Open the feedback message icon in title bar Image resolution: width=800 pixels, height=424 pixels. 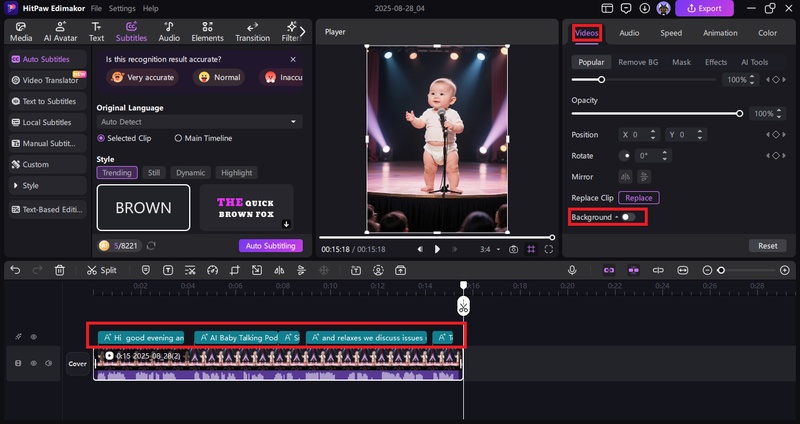coord(626,8)
